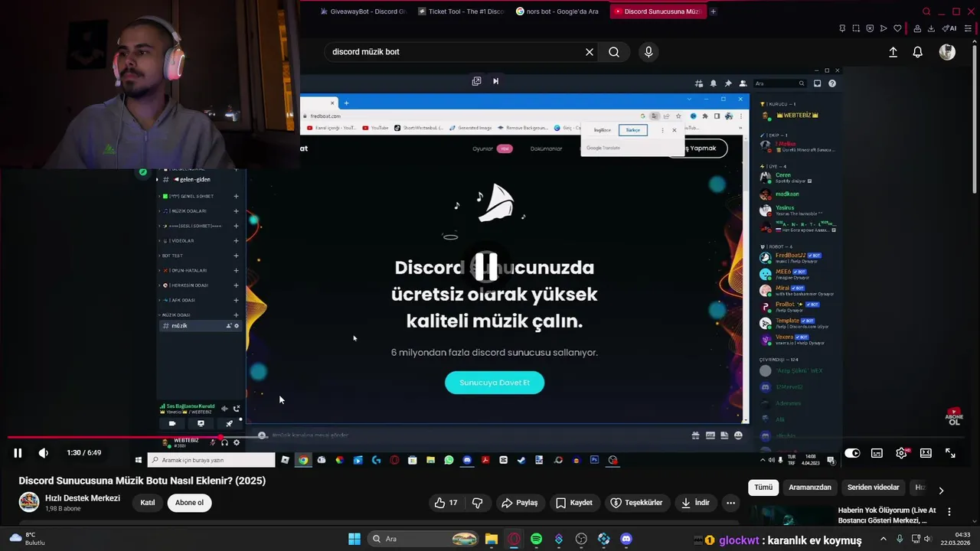Open Discord from the taskbar
The width and height of the screenshot is (980, 551).
tap(626, 539)
